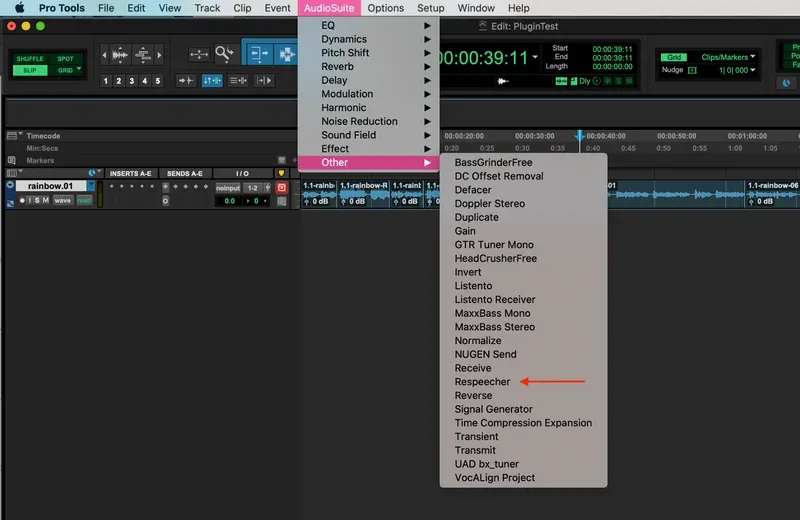Click the audio waveform zoom icon
The height and width of the screenshot is (520, 800).
pos(120,55)
